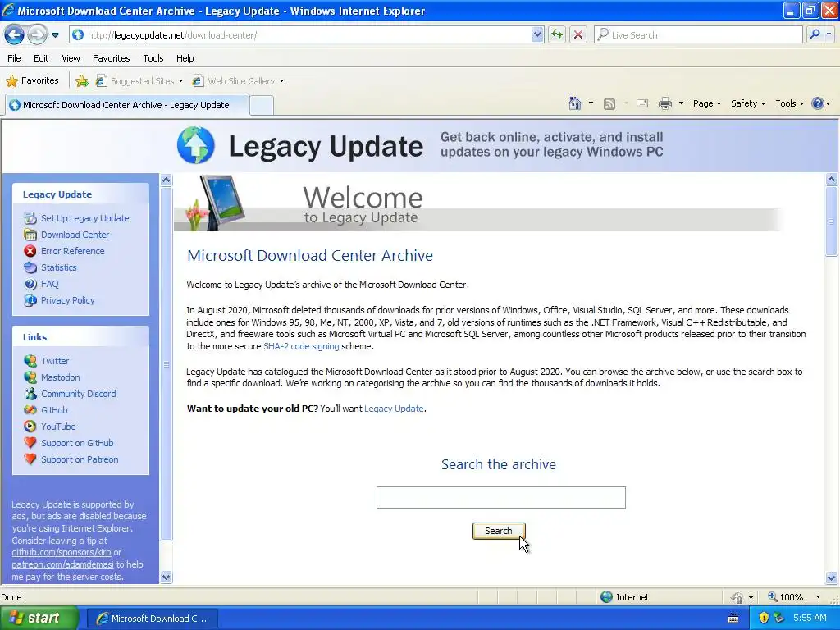840x630 pixels.
Task: Click the Home icon in command bar
Action: coord(575,103)
